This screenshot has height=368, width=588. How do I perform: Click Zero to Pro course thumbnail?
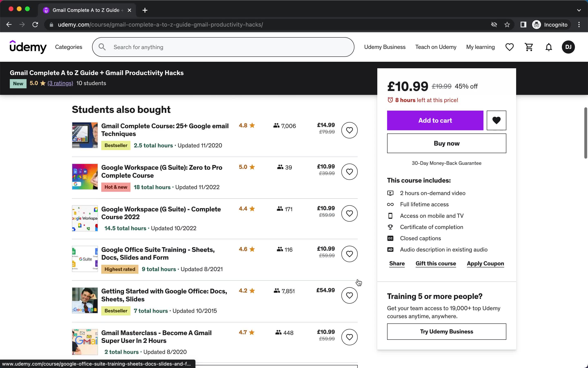pos(85,177)
